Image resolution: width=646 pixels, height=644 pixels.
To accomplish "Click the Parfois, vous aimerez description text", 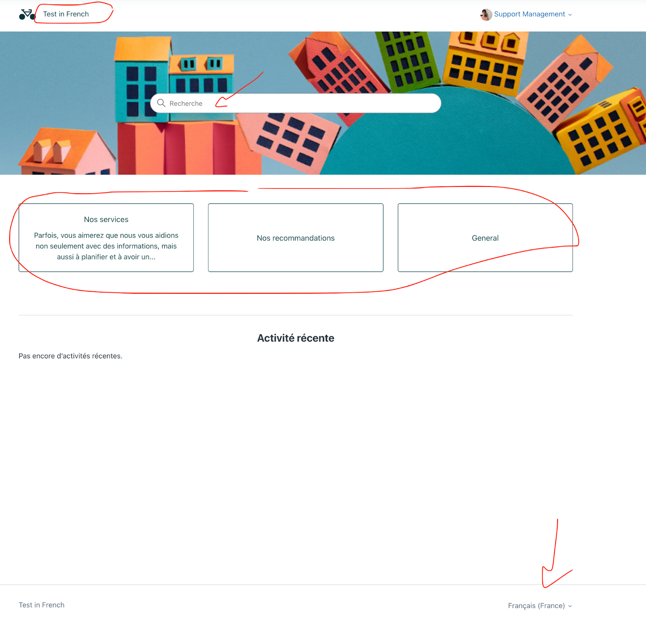I will click(106, 246).
